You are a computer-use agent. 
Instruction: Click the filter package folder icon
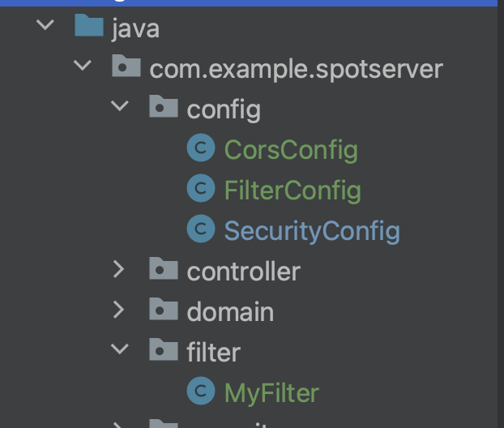[x=163, y=351]
